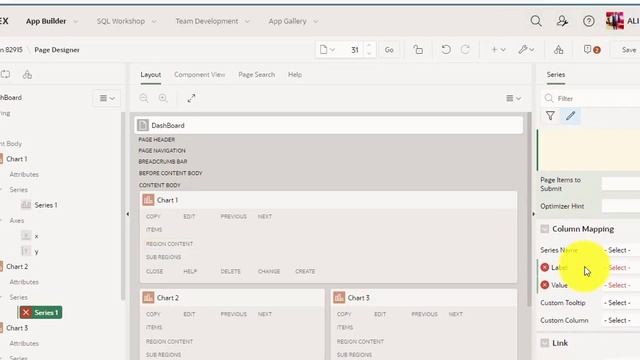
Task: Collapse the Column Mapping section
Action: 544,229
